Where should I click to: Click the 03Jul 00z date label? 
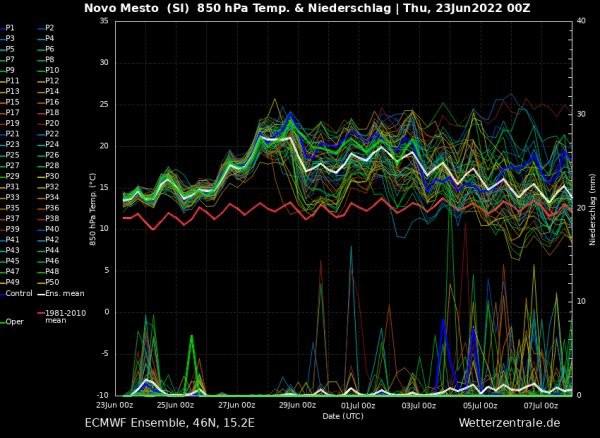[420, 405]
